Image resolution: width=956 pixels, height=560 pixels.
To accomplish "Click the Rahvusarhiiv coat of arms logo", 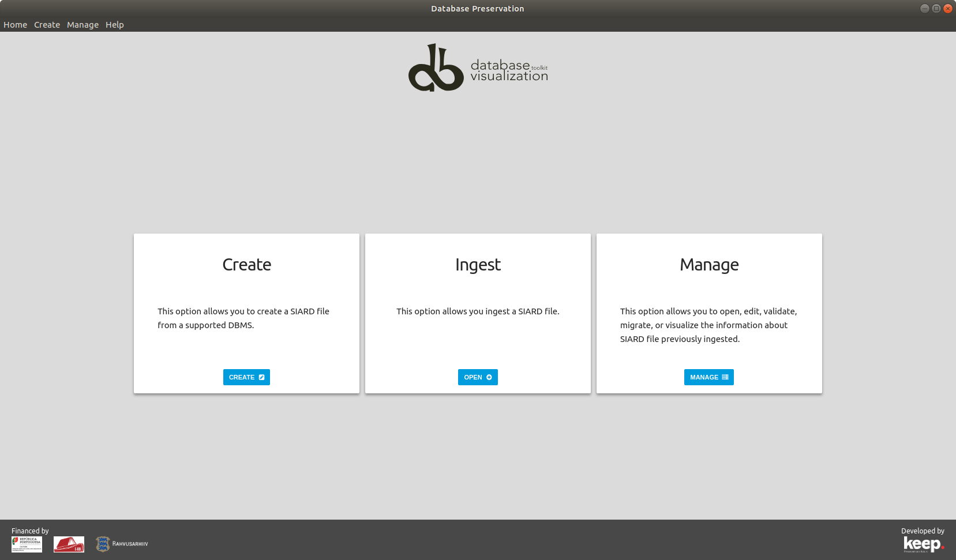I will coord(103,544).
